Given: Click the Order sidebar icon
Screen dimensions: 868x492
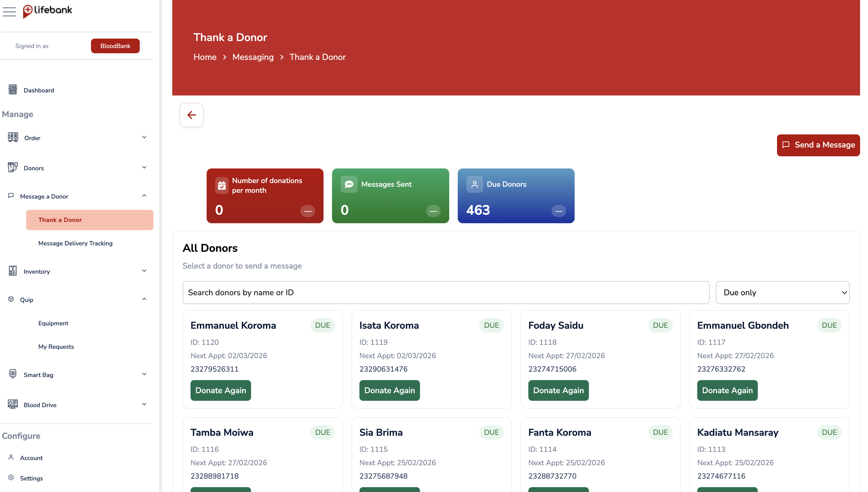Looking at the screenshot, I should (x=13, y=137).
